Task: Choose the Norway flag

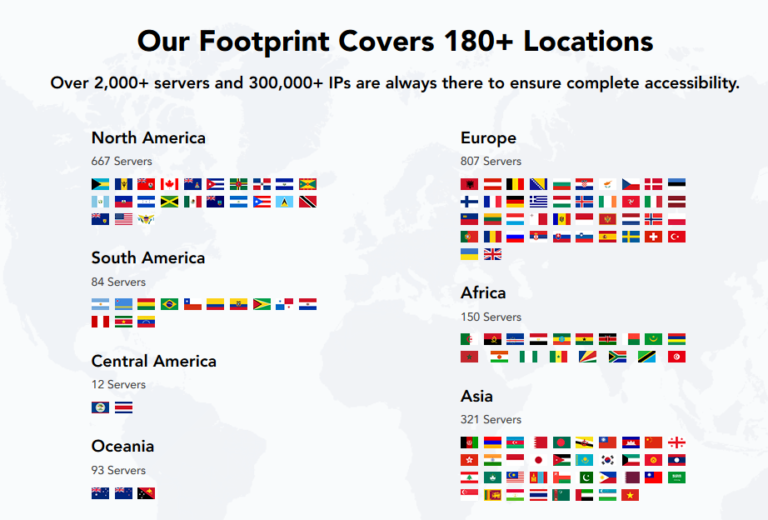Action: [653, 219]
